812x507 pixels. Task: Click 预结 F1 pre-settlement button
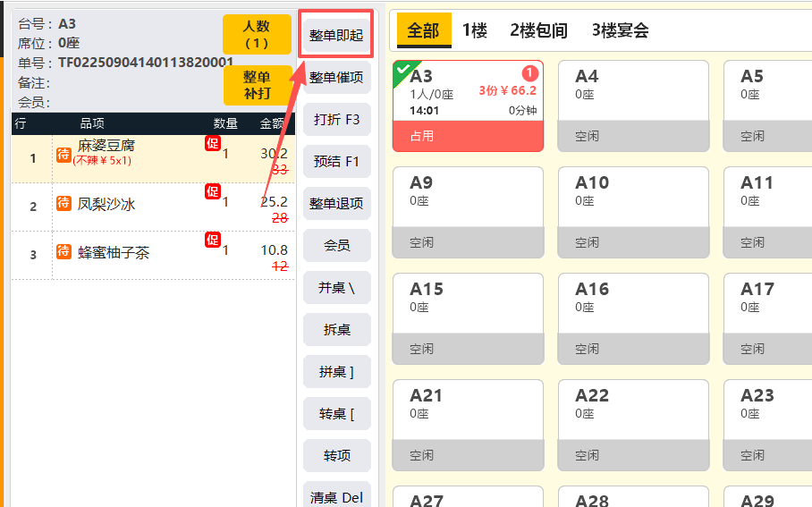[x=336, y=161]
